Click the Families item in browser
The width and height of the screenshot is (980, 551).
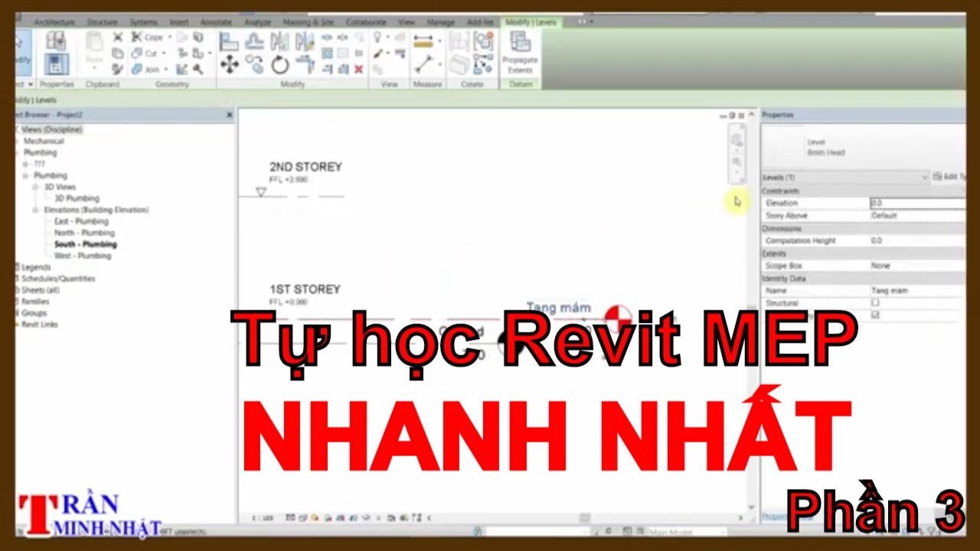coord(35,302)
